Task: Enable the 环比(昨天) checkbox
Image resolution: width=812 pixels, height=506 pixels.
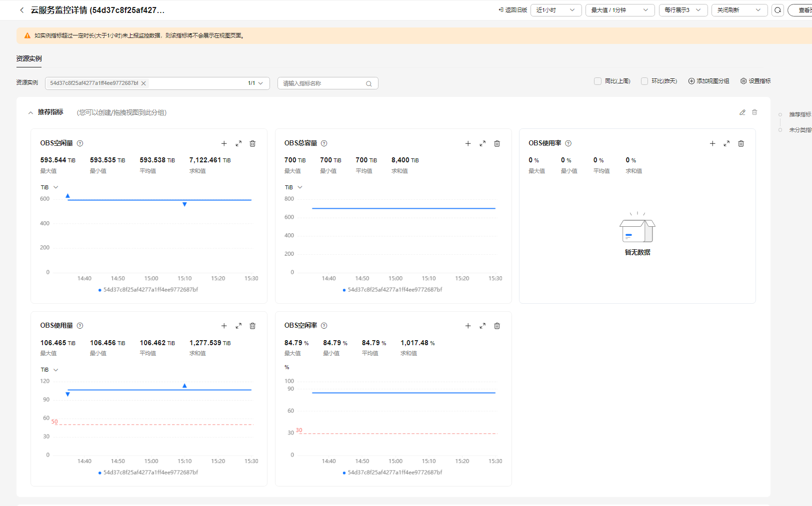Action: [644, 81]
